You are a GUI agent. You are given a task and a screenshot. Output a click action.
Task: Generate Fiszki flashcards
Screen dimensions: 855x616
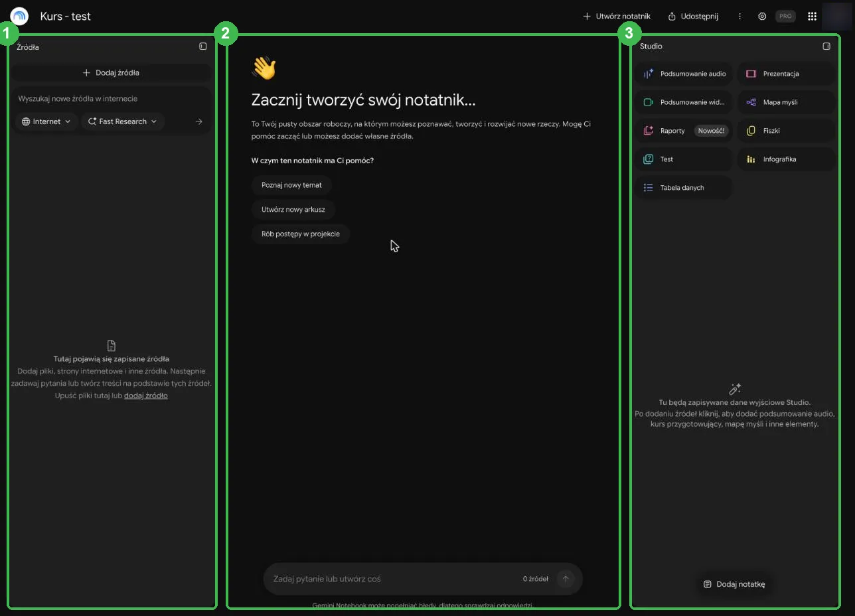787,131
